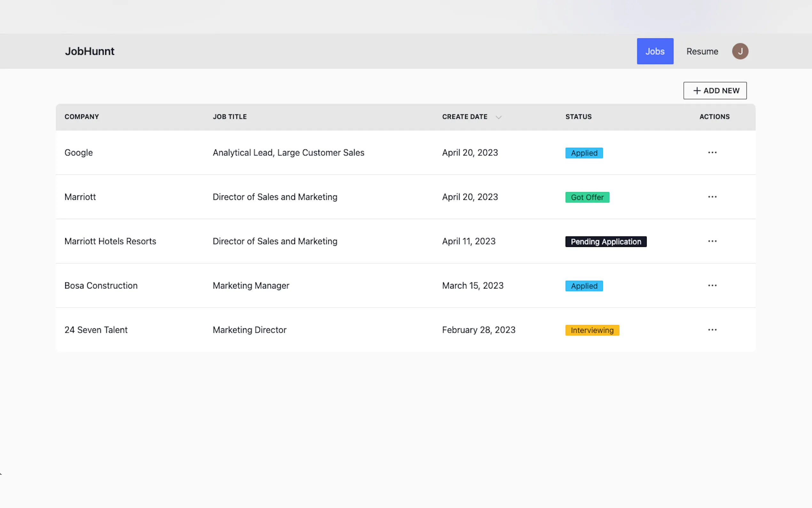Click the Status column header
Screen dimensions: 812x508
578,117
